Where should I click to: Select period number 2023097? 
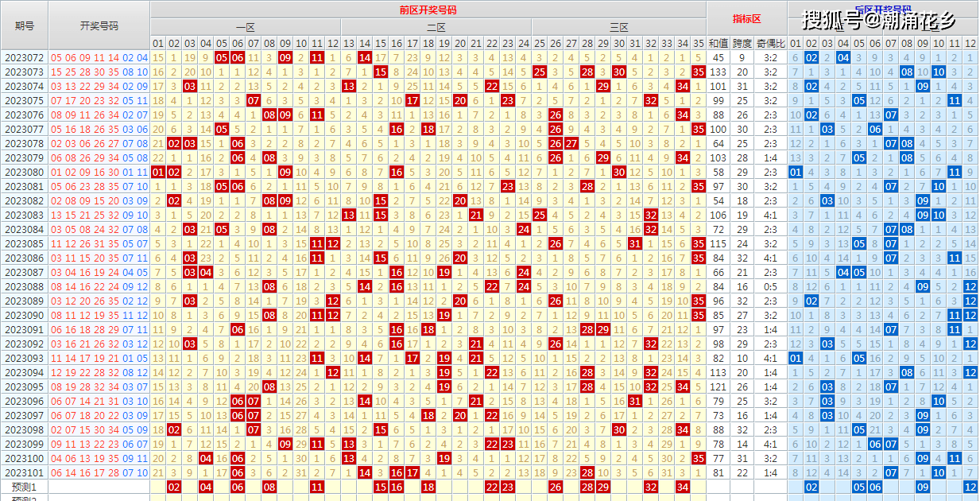tap(25, 415)
